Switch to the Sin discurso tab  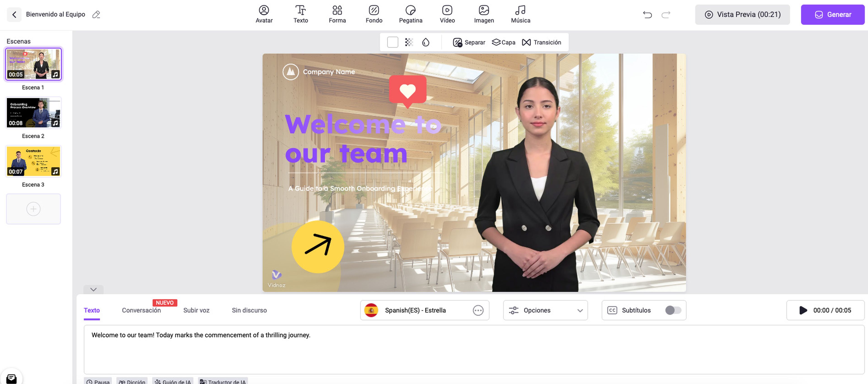(249, 310)
